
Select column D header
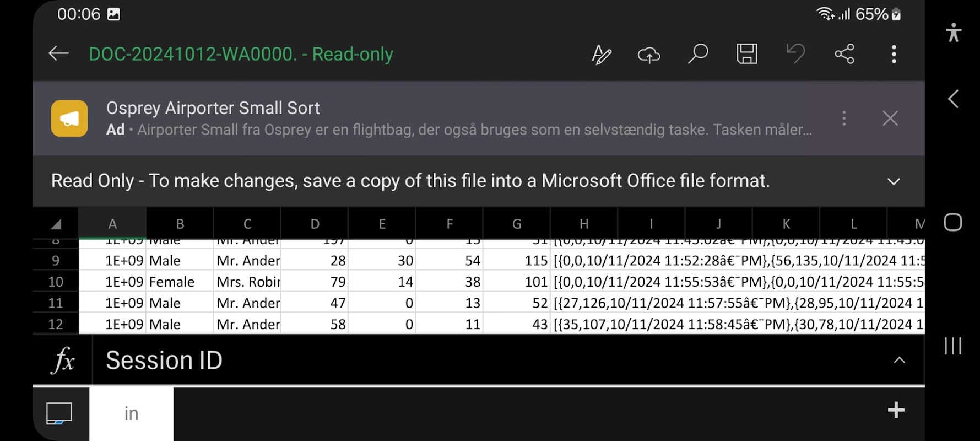[x=315, y=224]
